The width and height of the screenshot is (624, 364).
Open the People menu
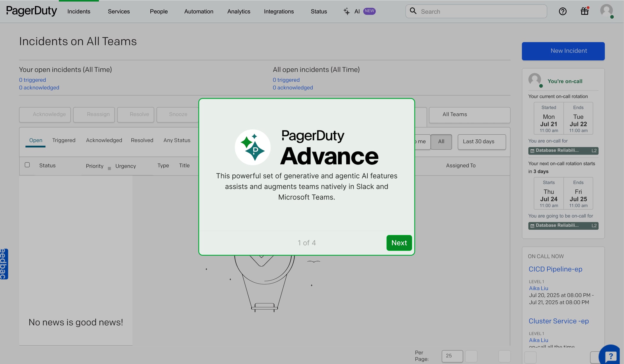(159, 12)
